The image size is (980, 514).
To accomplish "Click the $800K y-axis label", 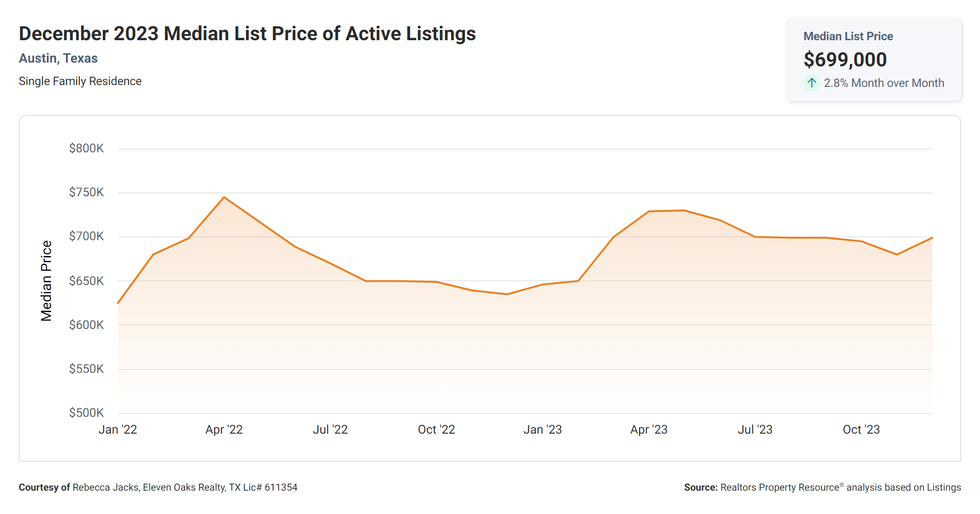I will pyautogui.click(x=86, y=149).
